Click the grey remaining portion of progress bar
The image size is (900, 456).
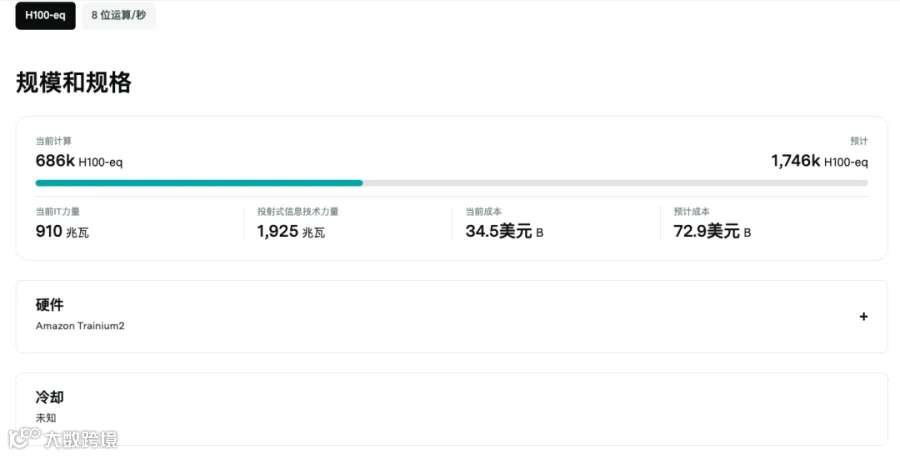coord(615,183)
